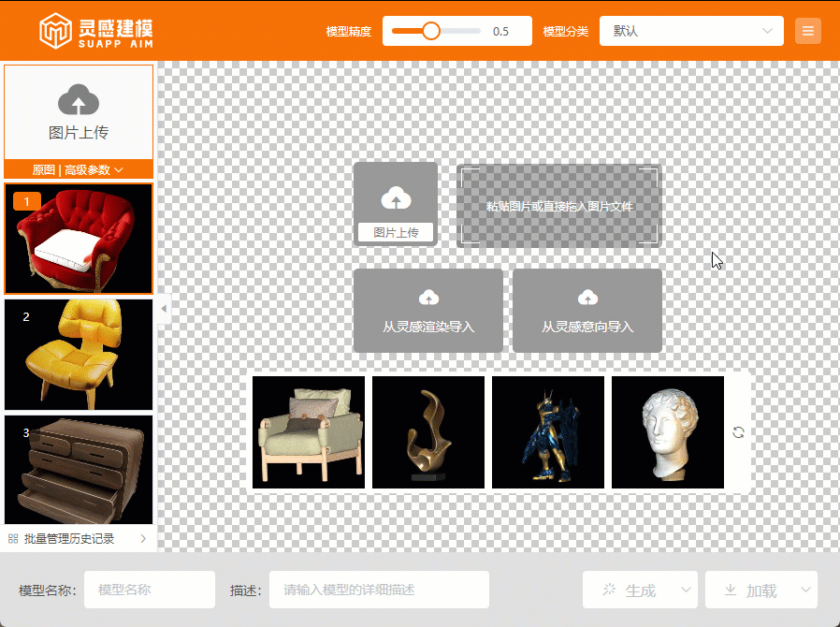Viewport: 840px width, 627px height.
Task: Expand the 生成 button dropdown arrow
Action: pos(687,590)
